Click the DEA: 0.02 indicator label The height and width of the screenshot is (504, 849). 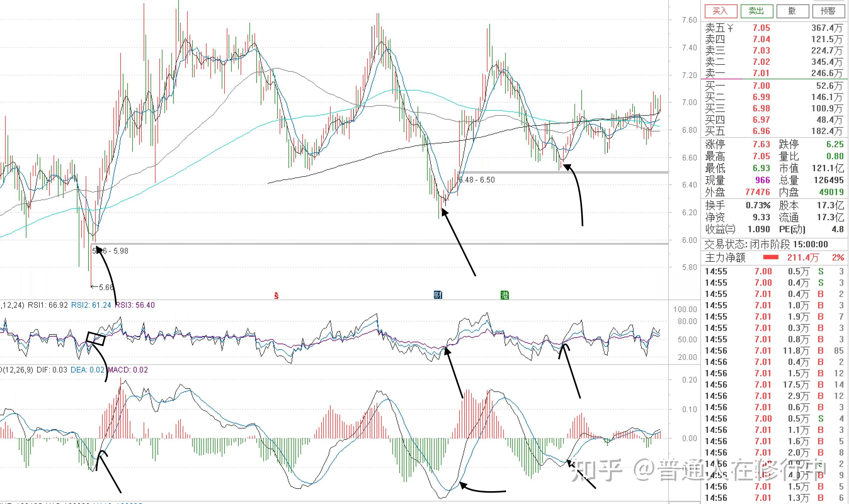87,370
